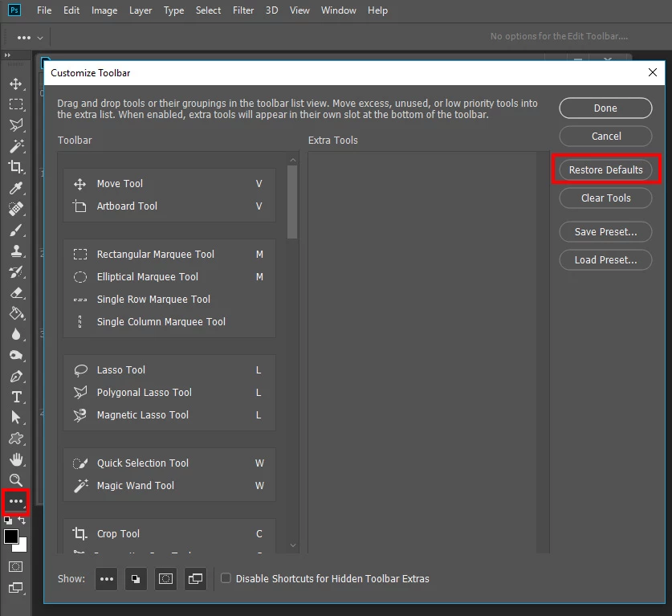Select the Crop tool in left toolbar
The width and height of the screenshot is (672, 616).
click(16, 167)
